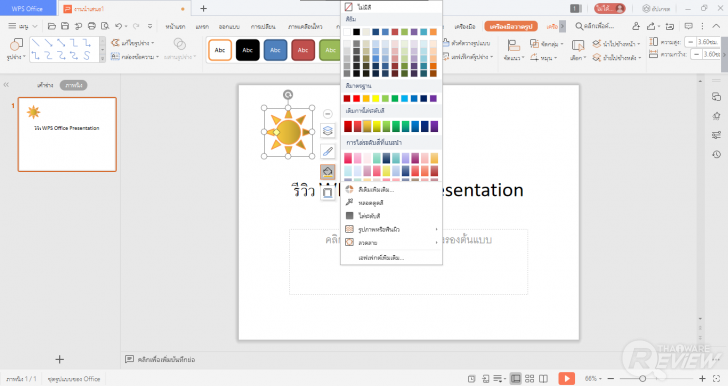Click the zoom slider handle
This screenshot has height=386, width=728.
click(x=642, y=379)
